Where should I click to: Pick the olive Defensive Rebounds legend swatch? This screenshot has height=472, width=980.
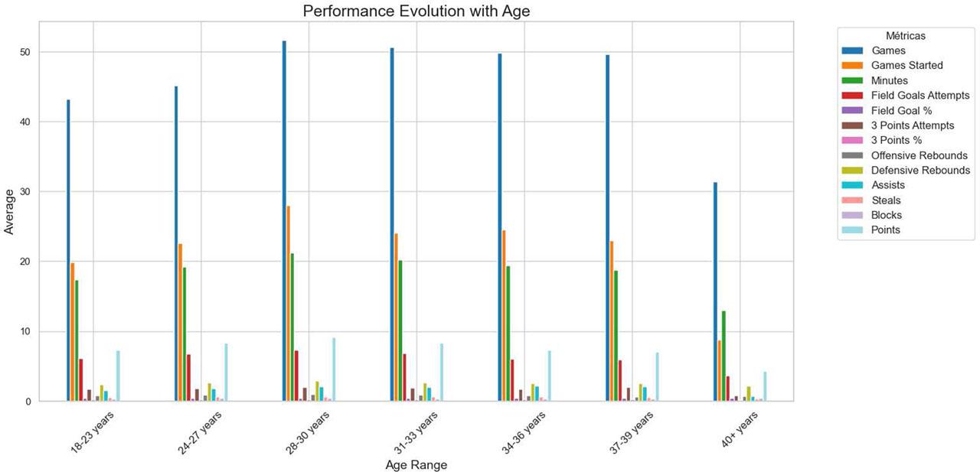(854, 170)
